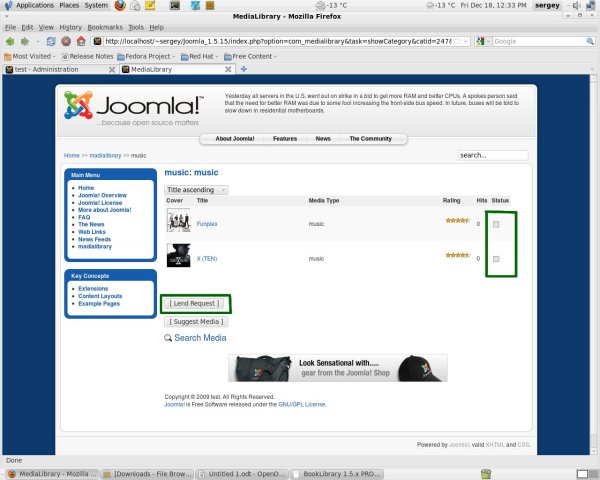Screen dimensions: 600x480
Task: Open the Purples title link
Action: (207, 224)
